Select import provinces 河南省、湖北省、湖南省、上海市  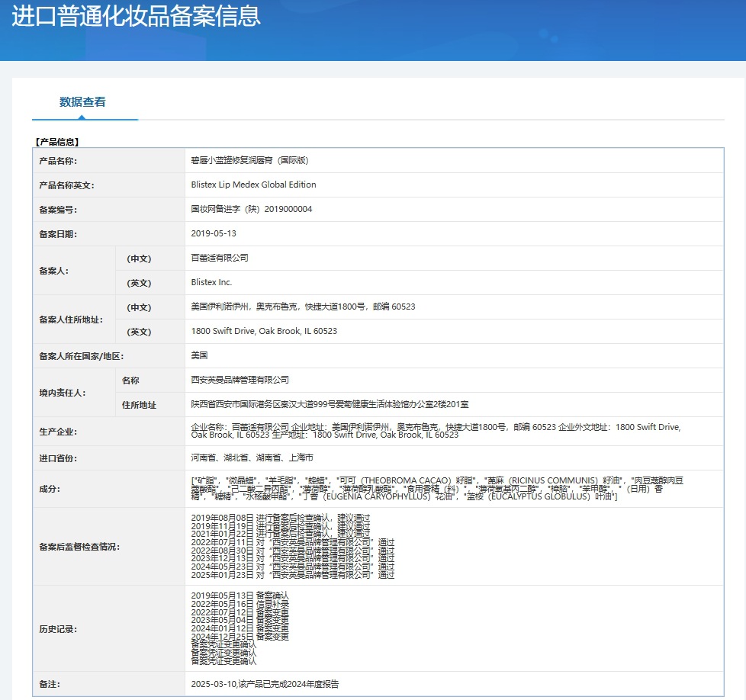252,458
